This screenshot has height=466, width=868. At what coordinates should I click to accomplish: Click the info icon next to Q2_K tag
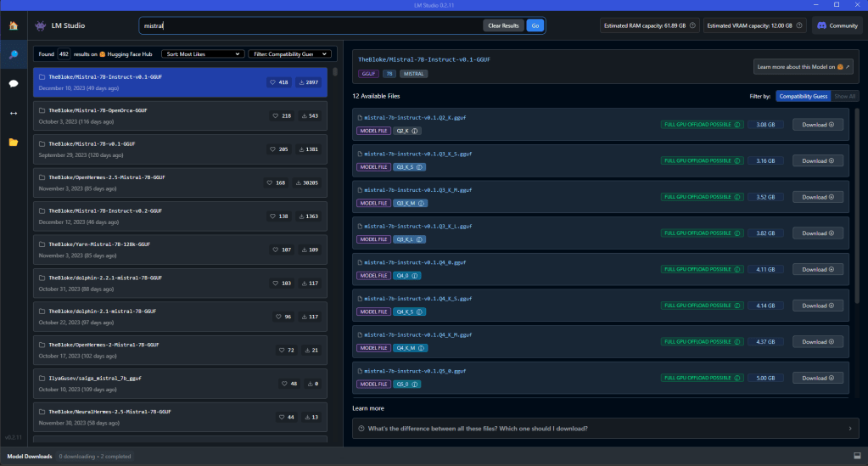[416, 131]
